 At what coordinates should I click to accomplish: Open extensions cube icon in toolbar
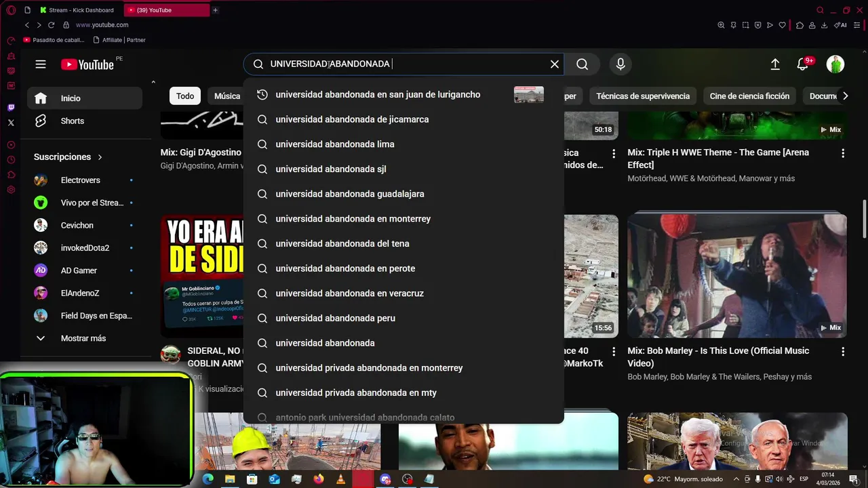pos(800,25)
